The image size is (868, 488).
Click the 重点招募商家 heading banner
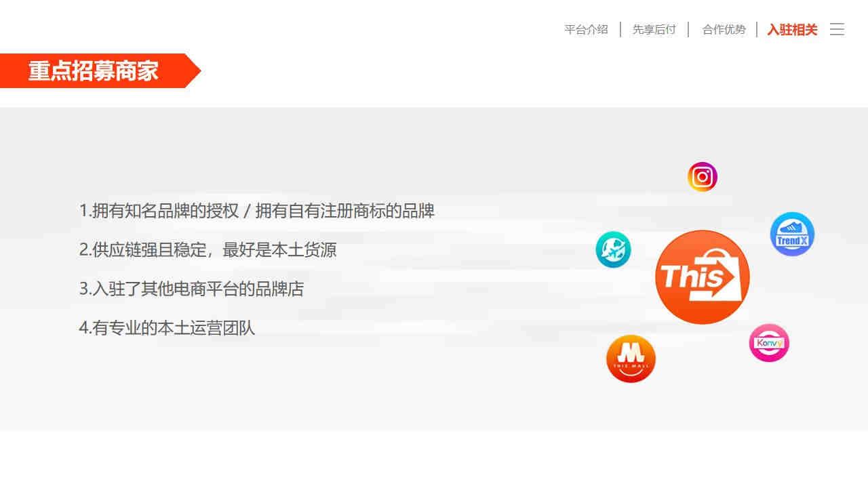(100, 70)
